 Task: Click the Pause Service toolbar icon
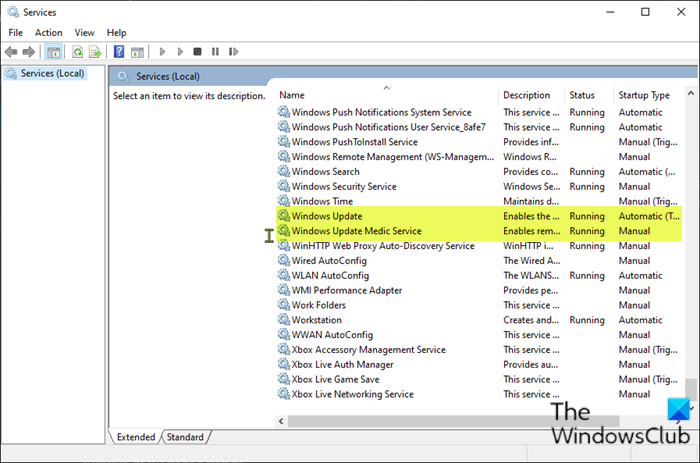tap(215, 52)
